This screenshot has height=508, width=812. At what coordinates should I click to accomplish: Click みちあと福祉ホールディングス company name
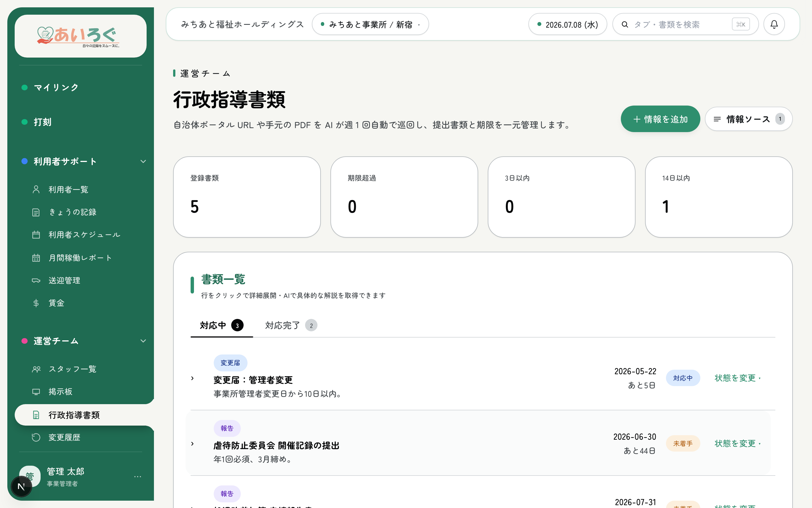coord(242,25)
